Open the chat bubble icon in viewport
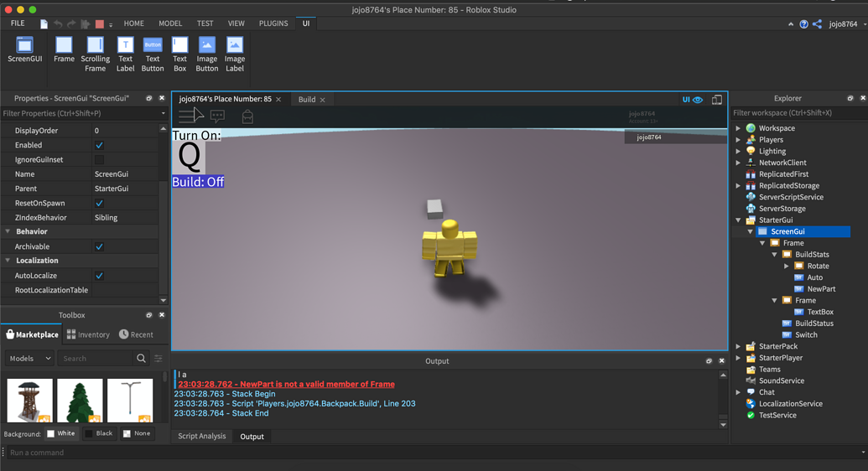The width and height of the screenshot is (868, 471). click(x=217, y=116)
